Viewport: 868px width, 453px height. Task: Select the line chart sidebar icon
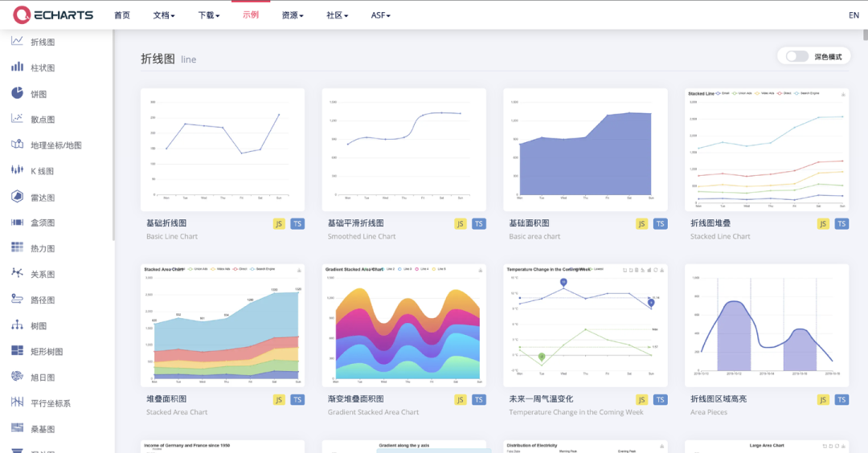pos(17,41)
